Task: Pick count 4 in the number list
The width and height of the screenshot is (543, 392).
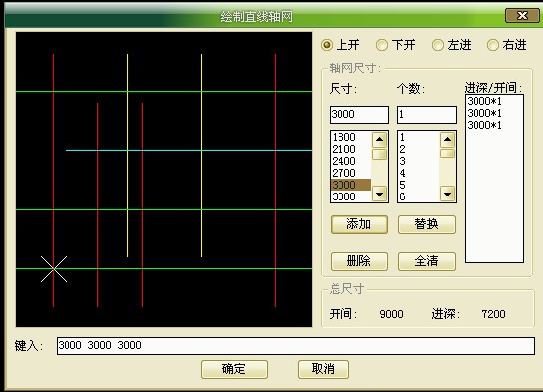Action: (x=418, y=173)
